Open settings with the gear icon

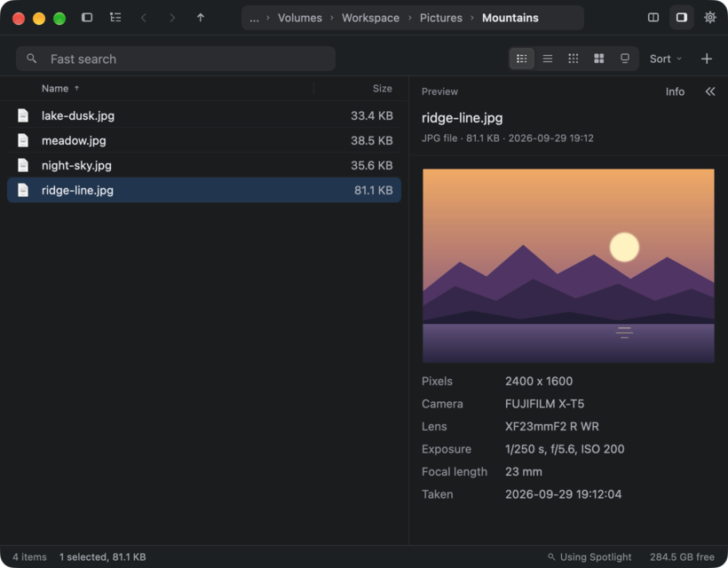[709, 18]
